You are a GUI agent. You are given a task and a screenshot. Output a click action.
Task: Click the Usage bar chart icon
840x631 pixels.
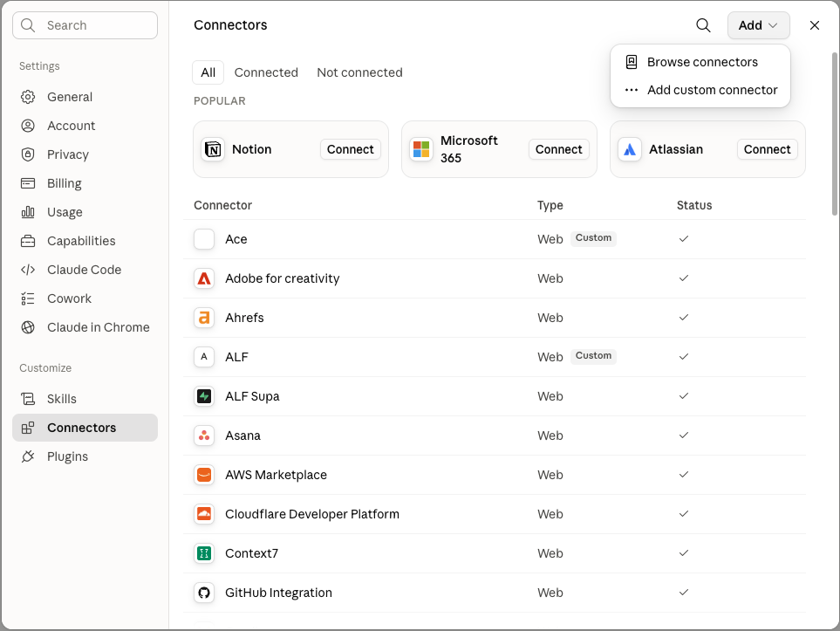click(28, 212)
